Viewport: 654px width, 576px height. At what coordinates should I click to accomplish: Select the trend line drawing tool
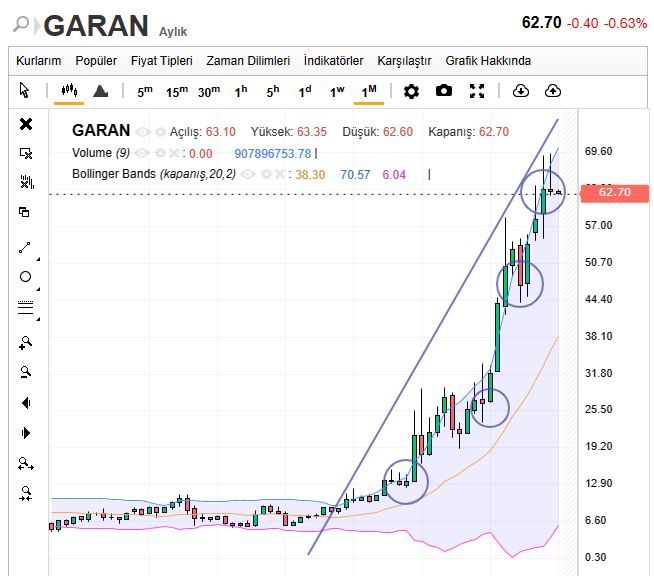pyautogui.click(x=25, y=247)
